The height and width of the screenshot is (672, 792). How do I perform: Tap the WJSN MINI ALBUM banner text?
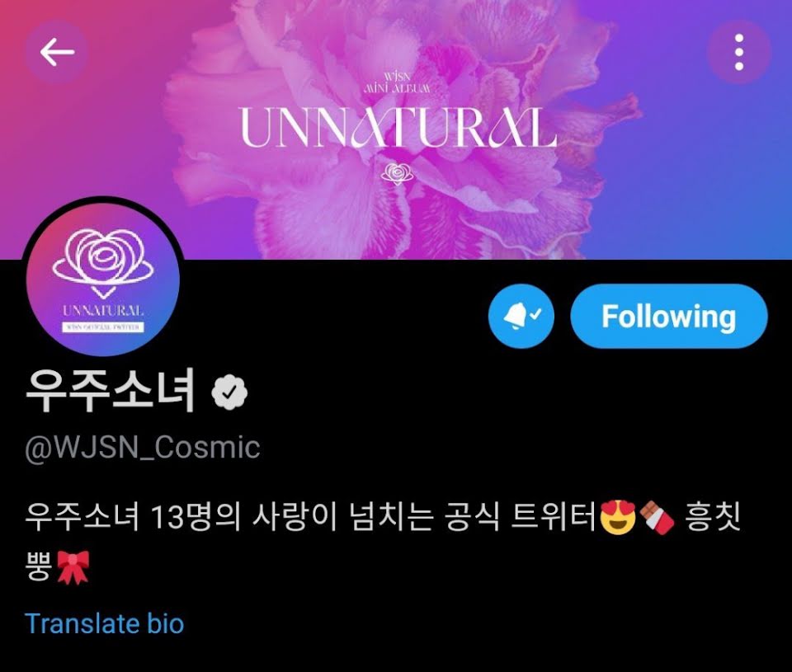[398, 83]
